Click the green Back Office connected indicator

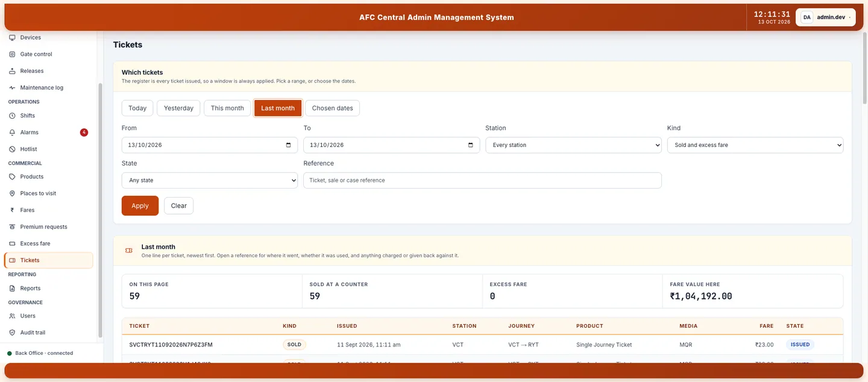pyautogui.click(x=10, y=353)
